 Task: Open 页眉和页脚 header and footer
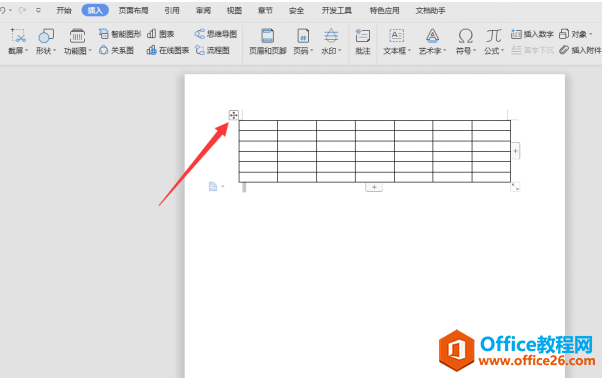pos(268,41)
